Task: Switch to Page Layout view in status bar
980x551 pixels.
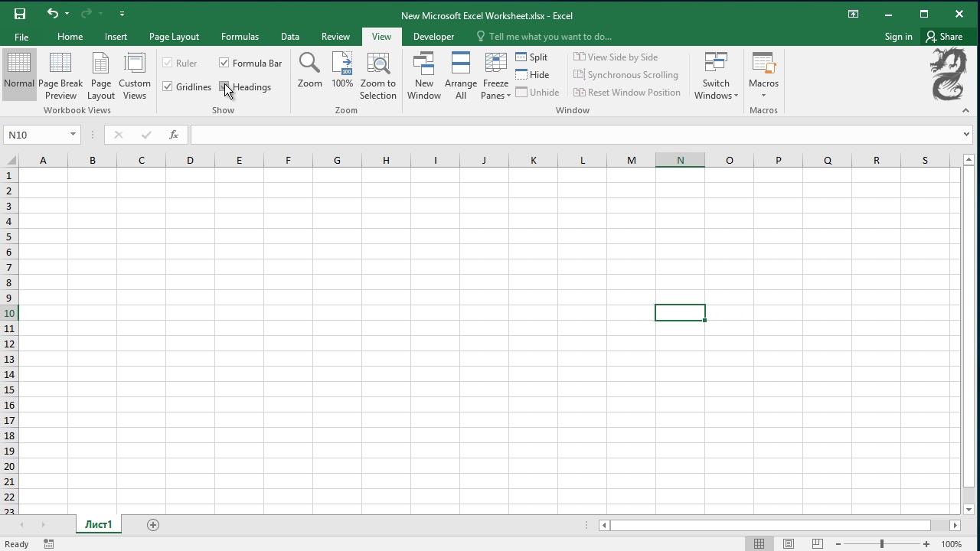Action: pyautogui.click(x=789, y=544)
